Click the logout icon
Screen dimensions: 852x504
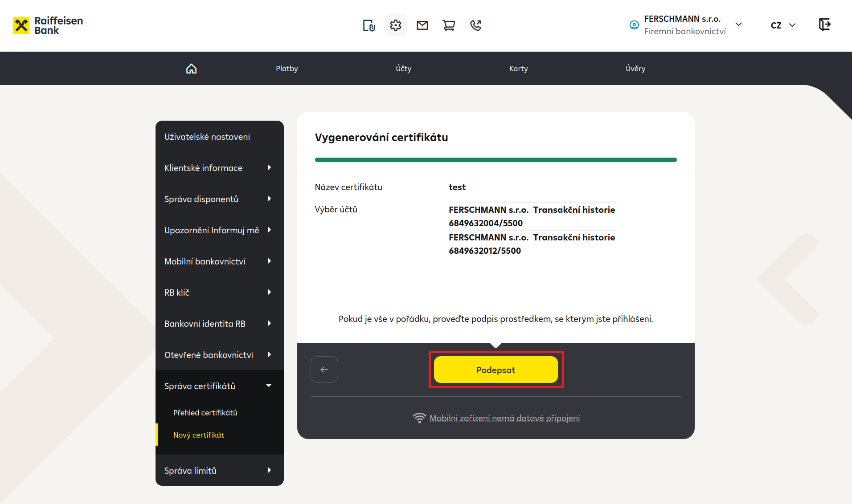coord(825,24)
